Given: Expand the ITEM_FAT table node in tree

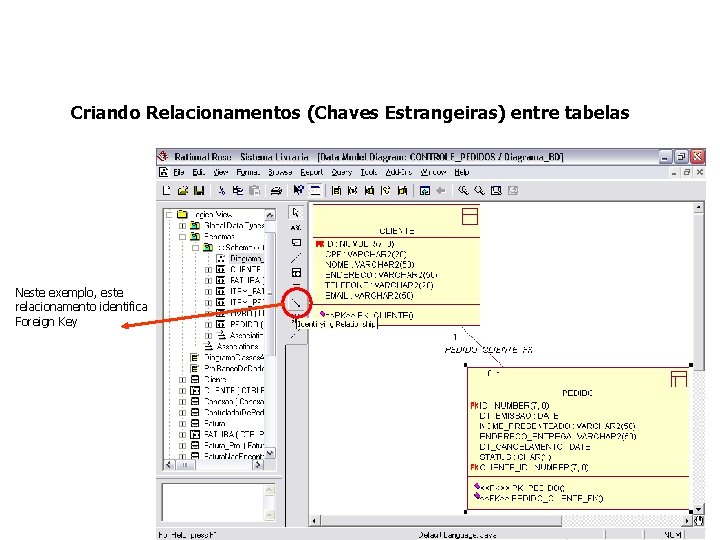Looking at the screenshot, I should (208, 292).
